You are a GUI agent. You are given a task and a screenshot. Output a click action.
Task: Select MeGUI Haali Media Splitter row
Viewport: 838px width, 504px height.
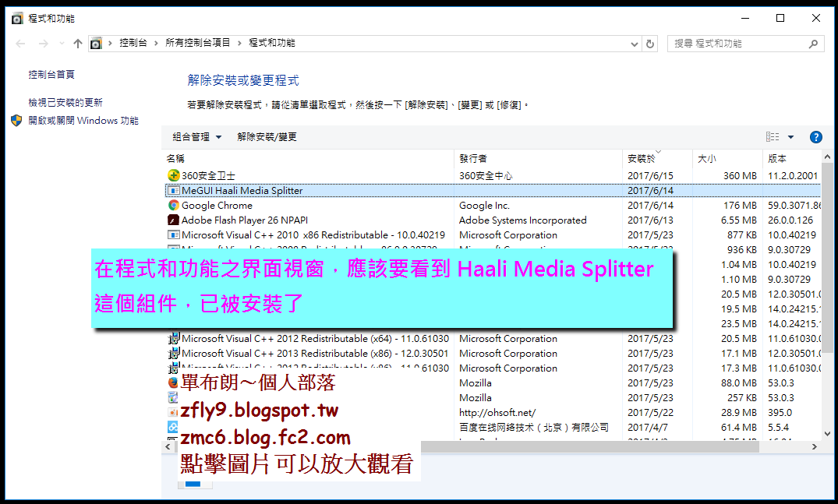(493, 191)
